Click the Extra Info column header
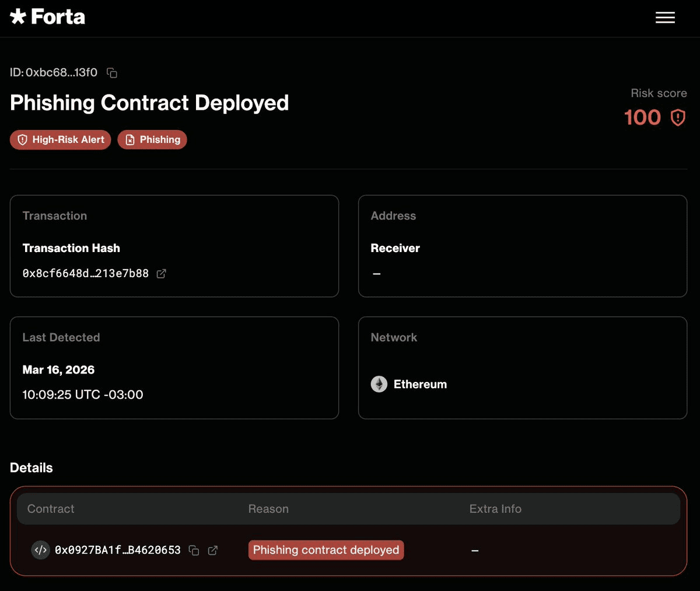Viewport: 700px width, 591px height. (x=495, y=509)
